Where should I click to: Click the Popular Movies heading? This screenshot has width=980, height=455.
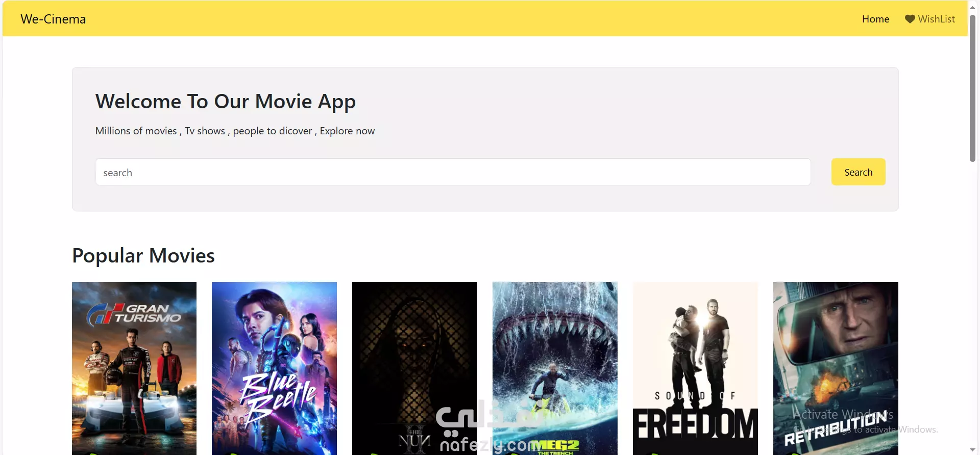tap(143, 255)
